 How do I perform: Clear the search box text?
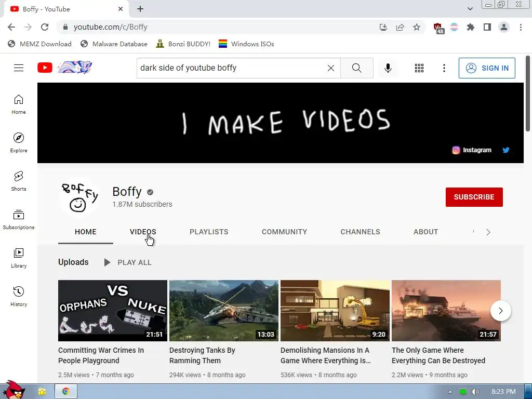[331, 68]
